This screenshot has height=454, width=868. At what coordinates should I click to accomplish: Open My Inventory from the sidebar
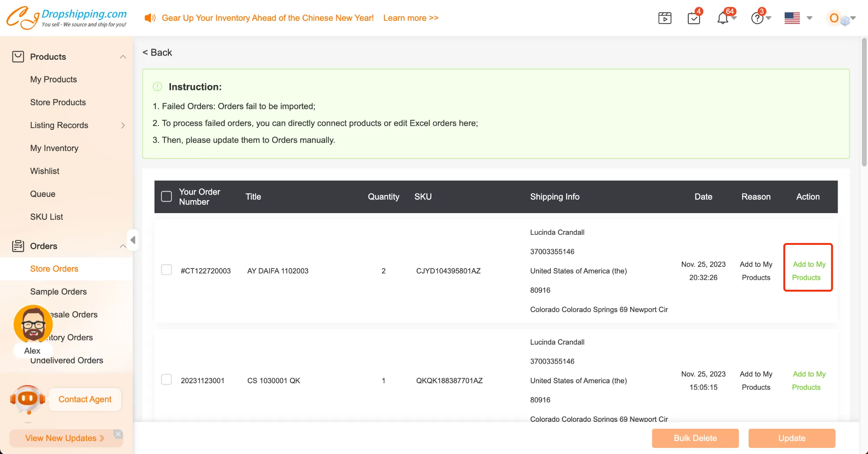[x=54, y=148]
